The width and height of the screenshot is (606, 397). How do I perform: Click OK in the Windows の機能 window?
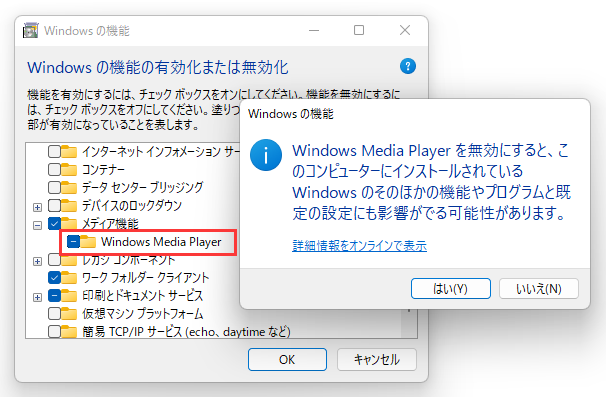(x=287, y=360)
